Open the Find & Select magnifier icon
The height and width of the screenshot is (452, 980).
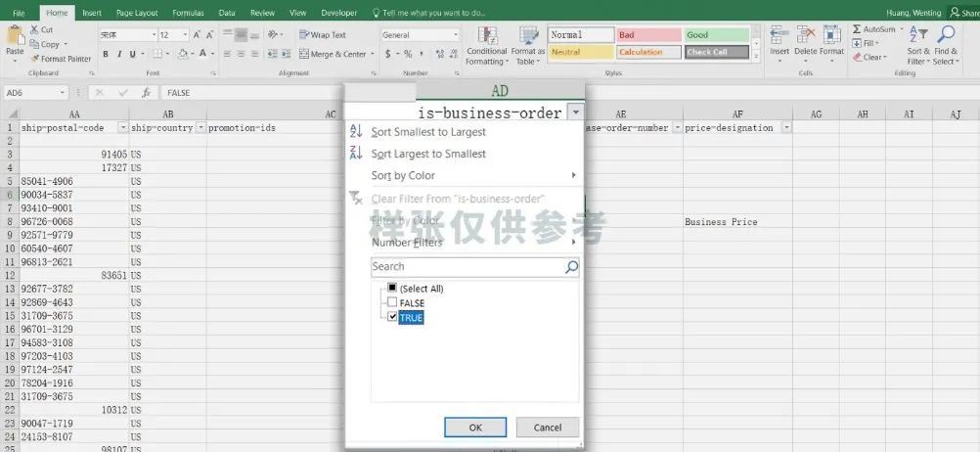(946, 34)
